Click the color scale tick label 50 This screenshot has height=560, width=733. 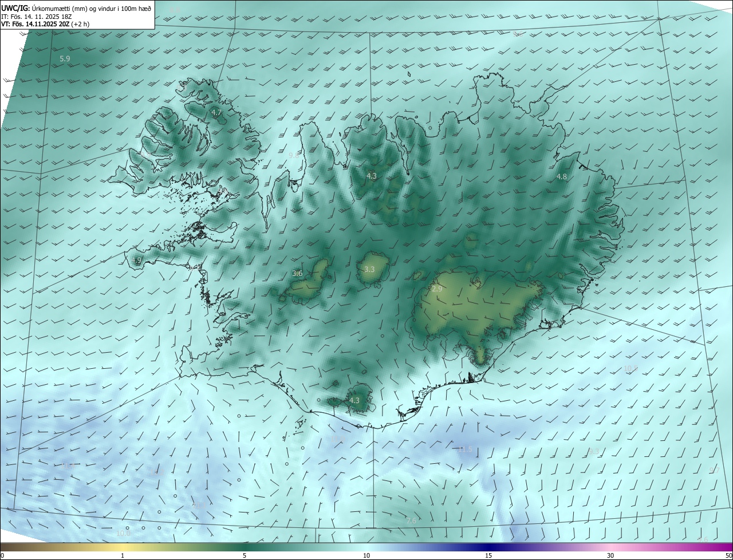click(x=728, y=556)
